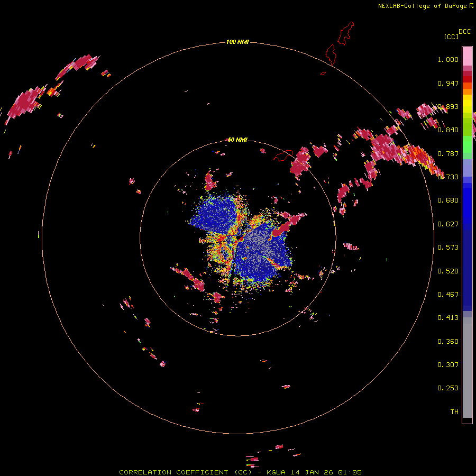
Task: Select the 0.840 legend value
Action: (x=448, y=130)
